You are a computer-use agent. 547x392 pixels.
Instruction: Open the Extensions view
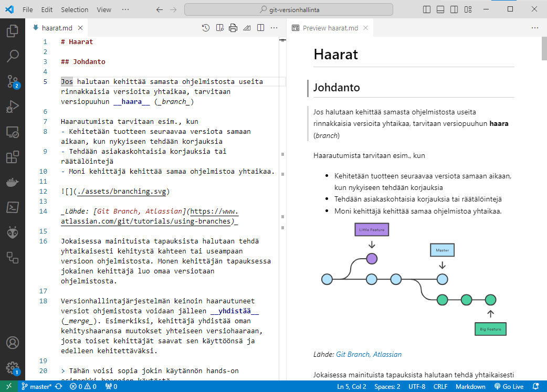[13, 157]
